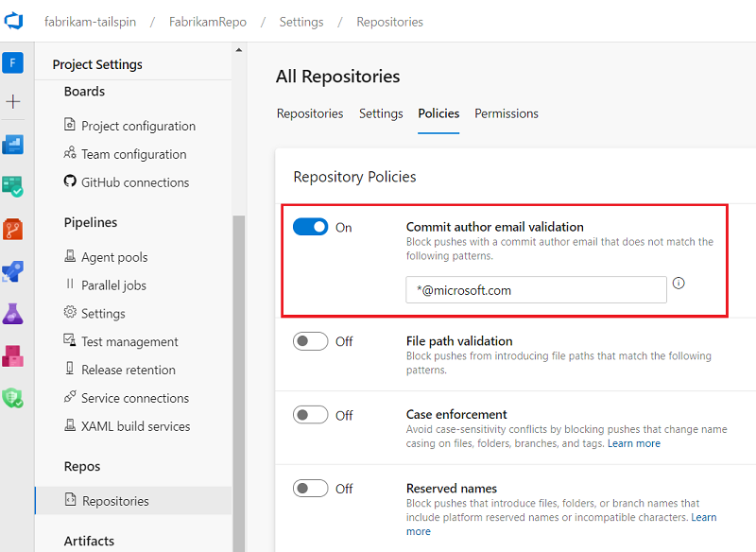Enable Case enforcement policy
756x552 pixels.
coord(313,415)
